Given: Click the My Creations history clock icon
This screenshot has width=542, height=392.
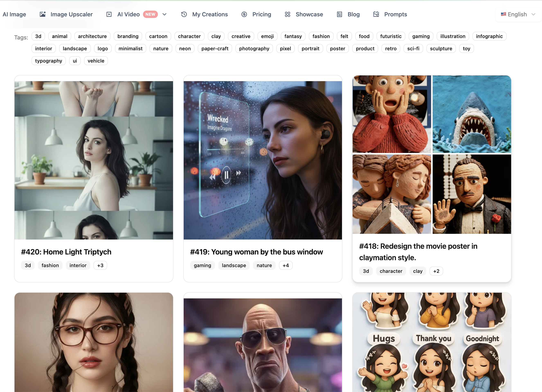Looking at the screenshot, I should tap(184, 14).
